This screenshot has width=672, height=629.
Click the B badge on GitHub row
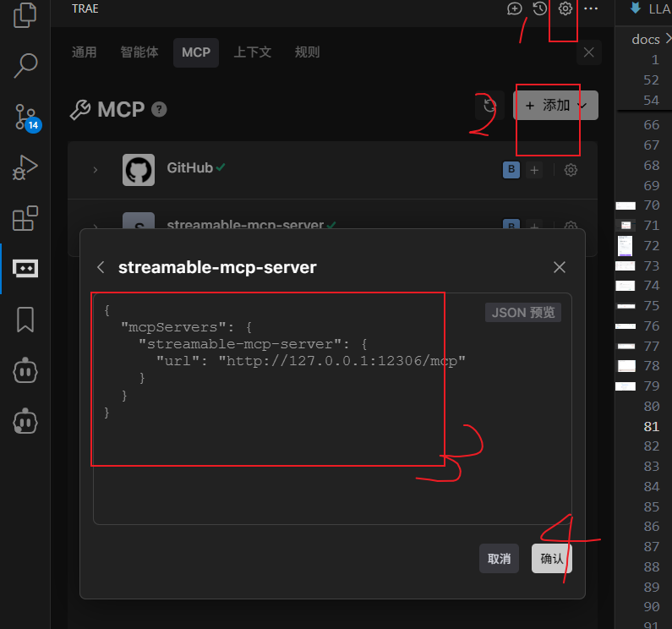point(511,169)
